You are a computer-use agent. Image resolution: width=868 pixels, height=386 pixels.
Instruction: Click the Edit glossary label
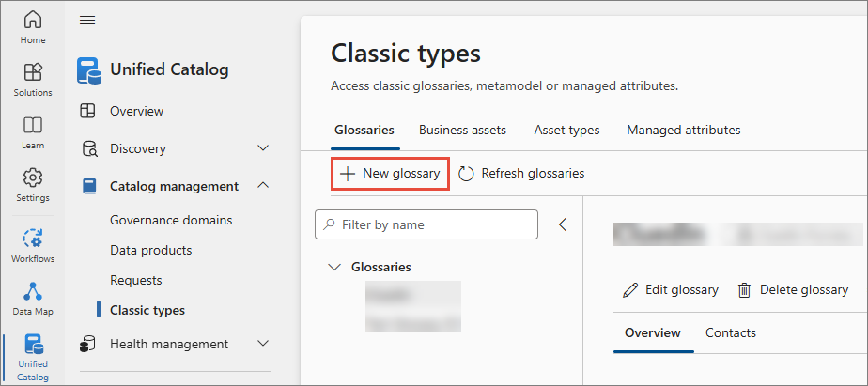681,289
